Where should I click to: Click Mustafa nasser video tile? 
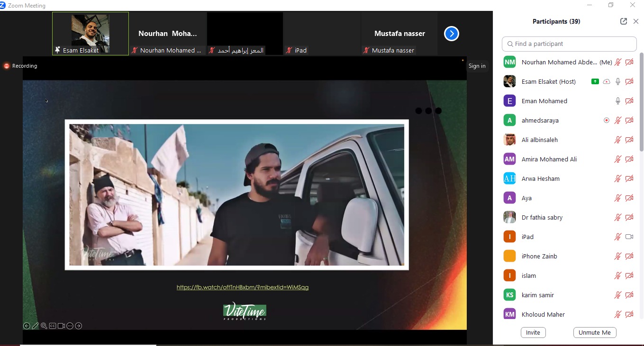click(x=399, y=34)
